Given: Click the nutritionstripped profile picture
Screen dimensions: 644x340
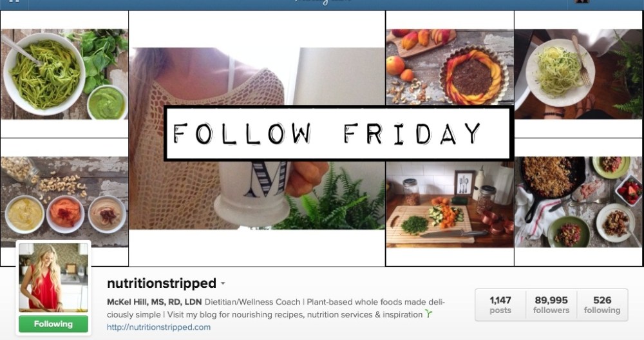Looking at the screenshot, I should click(53, 278).
